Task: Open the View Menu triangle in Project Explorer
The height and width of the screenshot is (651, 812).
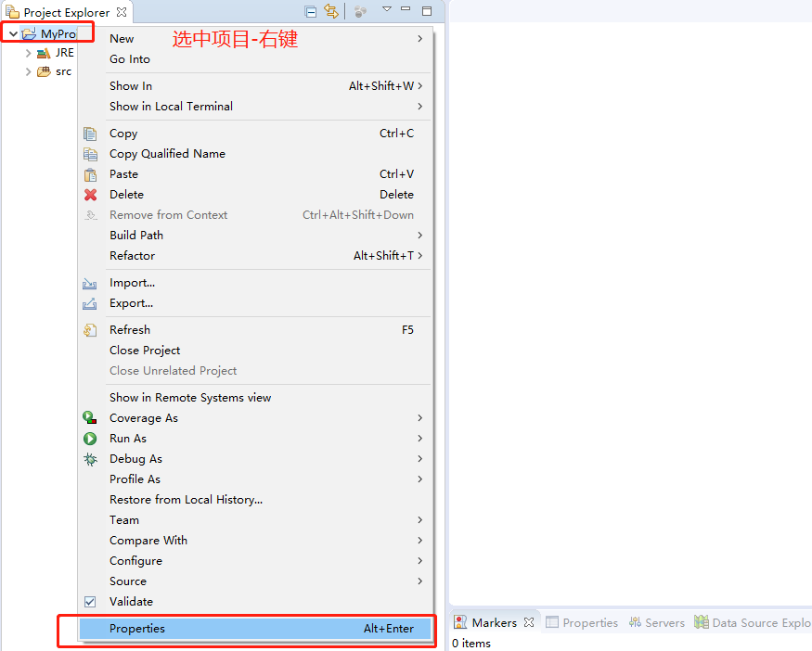Action: tap(387, 8)
